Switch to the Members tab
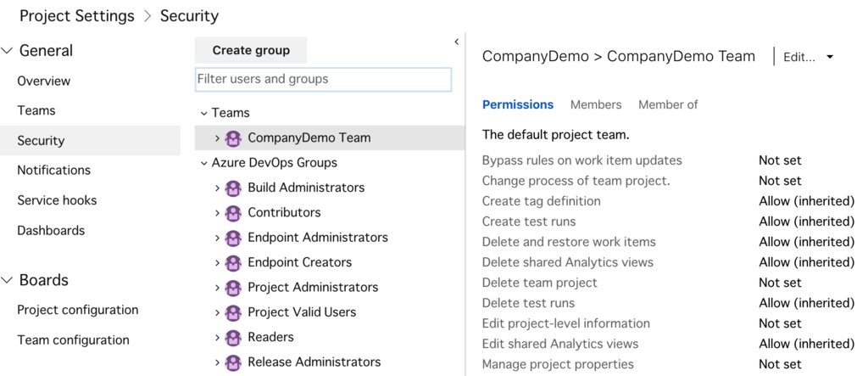The width and height of the screenshot is (868, 376). tap(596, 104)
